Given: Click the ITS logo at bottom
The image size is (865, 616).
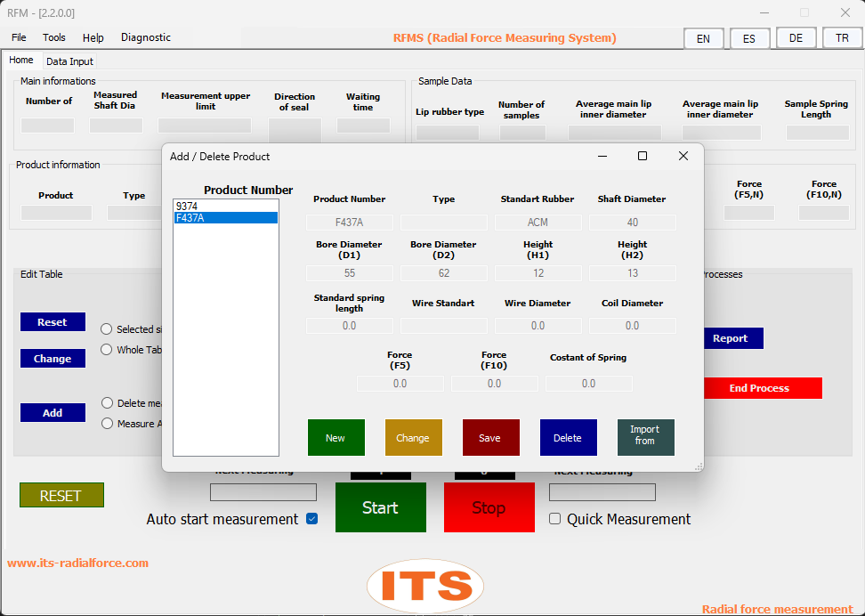Looking at the screenshot, I should tap(425, 586).
